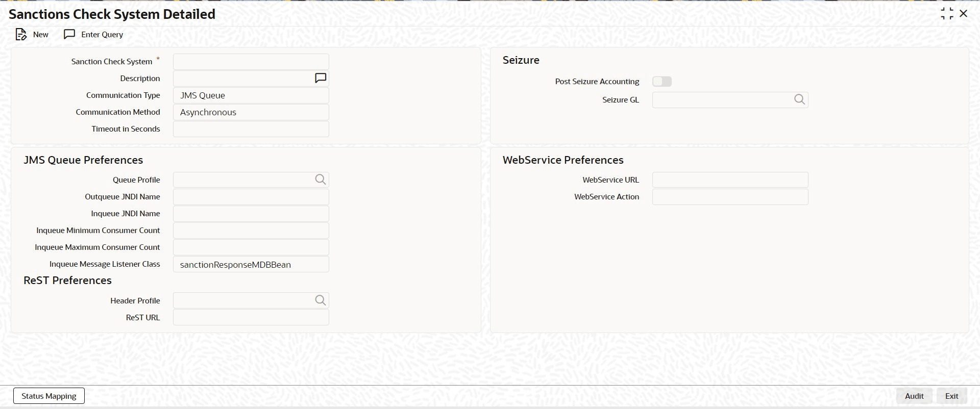Screen dimensions: 980x409
Task: Click the Exit button
Action: click(x=952, y=396)
